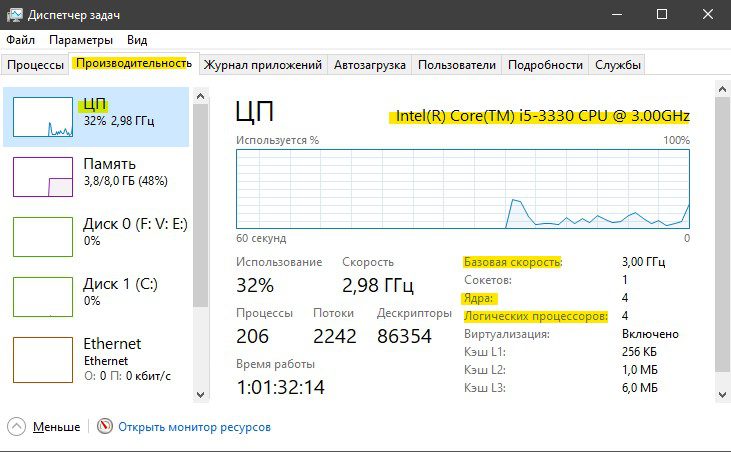
Task: Click the down arrow of the right pane scrollbar
Action: pos(722,395)
